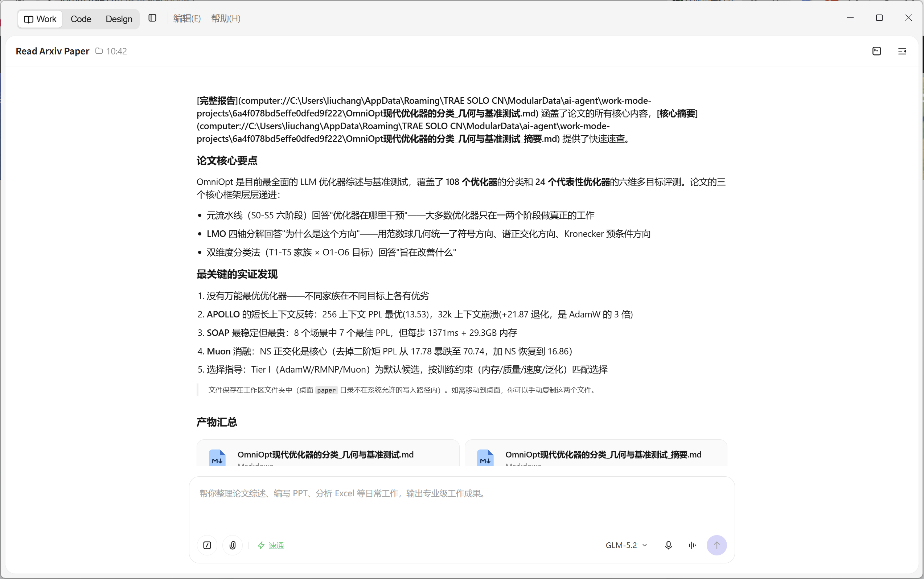Click the slash command icon in input bar
The width and height of the screenshot is (924, 579).
click(207, 545)
